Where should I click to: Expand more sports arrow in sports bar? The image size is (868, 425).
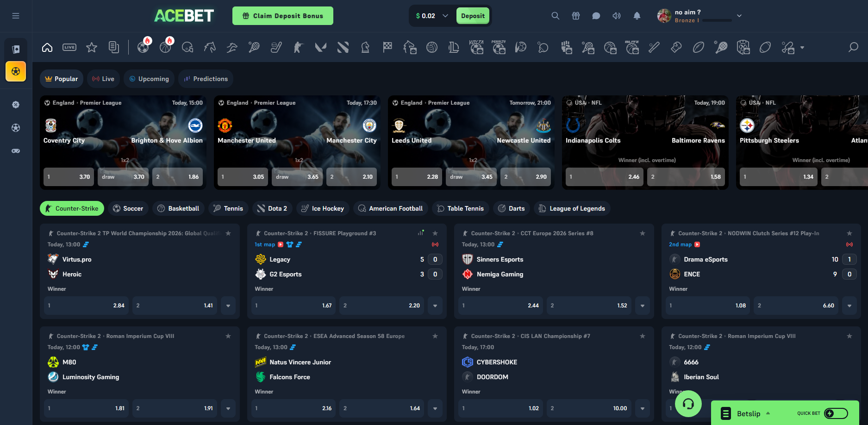coord(802,47)
